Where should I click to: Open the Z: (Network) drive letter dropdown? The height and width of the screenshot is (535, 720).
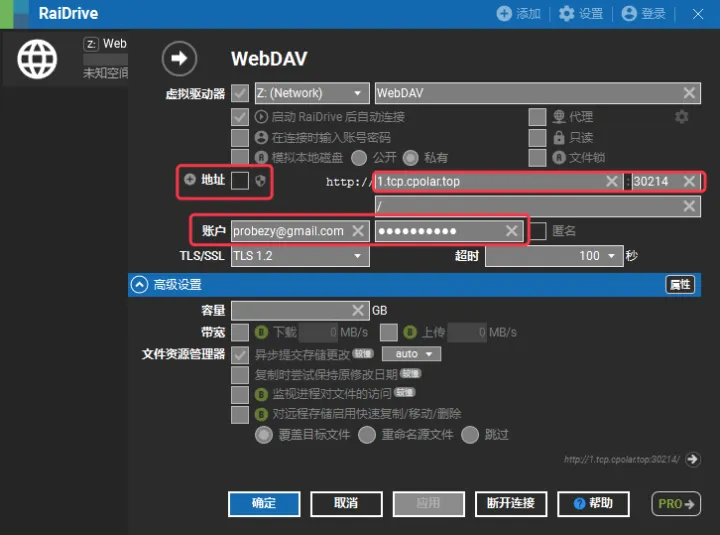pos(312,93)
